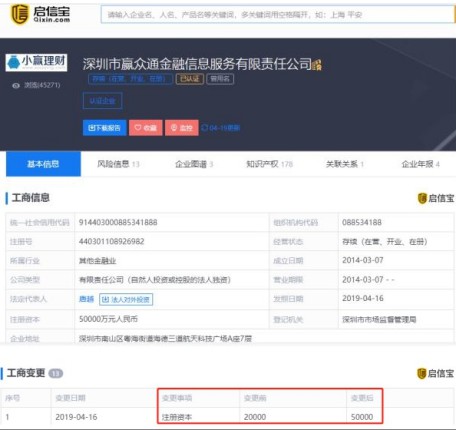456x430 pixels.
Task: Go to 关联关系 tab
Action: pyautogui.click(x=345, y=164)
